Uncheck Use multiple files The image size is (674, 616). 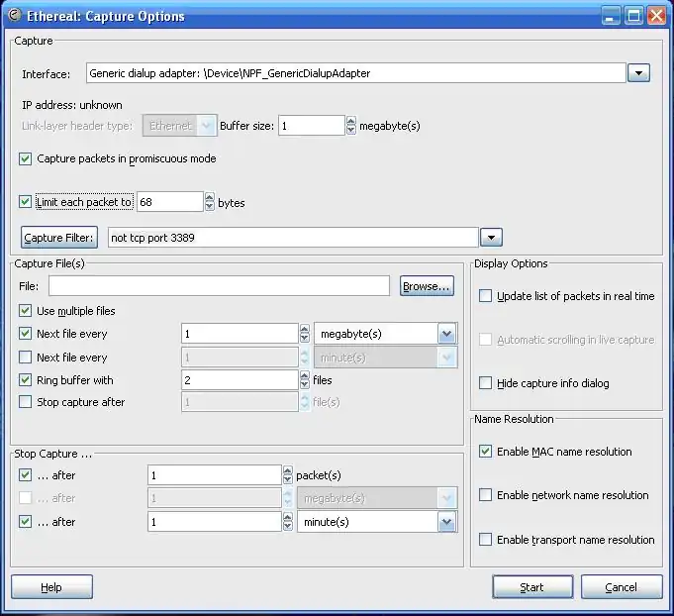click(x=26, y=311)
